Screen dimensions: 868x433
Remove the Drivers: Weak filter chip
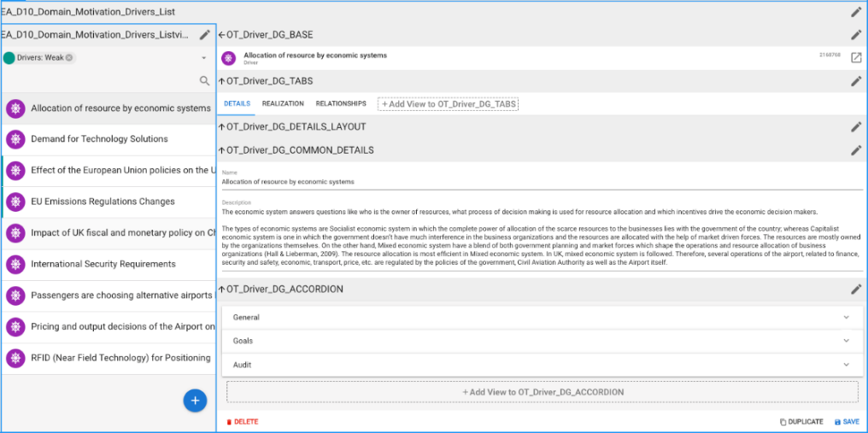pyautogui.click(x=69, y=57)
